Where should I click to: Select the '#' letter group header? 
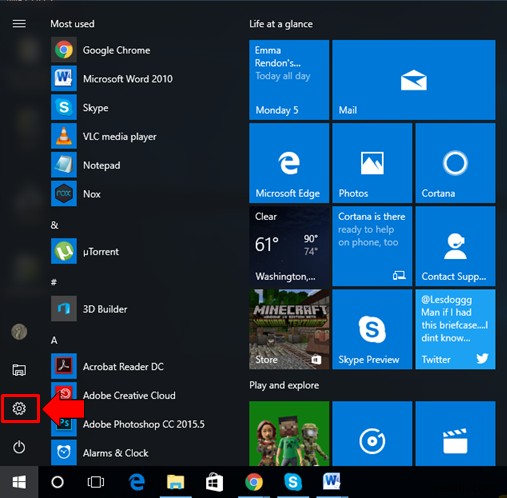(x=54, y=282)
